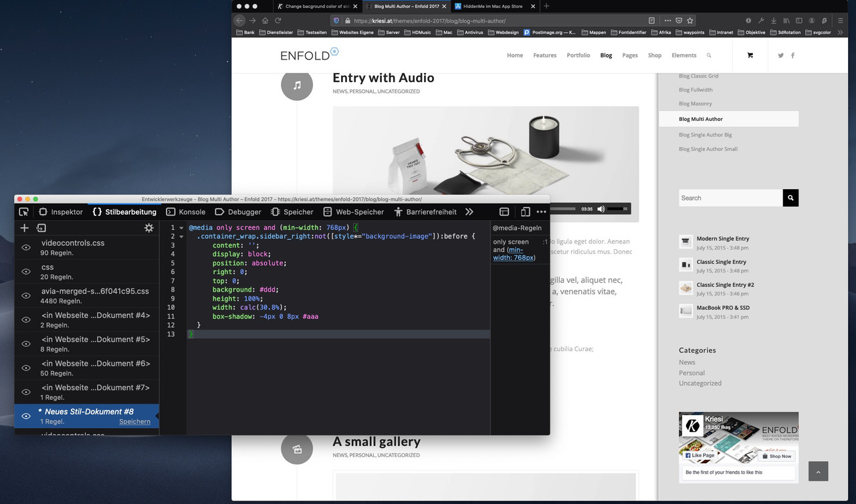Toggle responsive design mode icon in dev tools
856x504 pixels.
526,212
